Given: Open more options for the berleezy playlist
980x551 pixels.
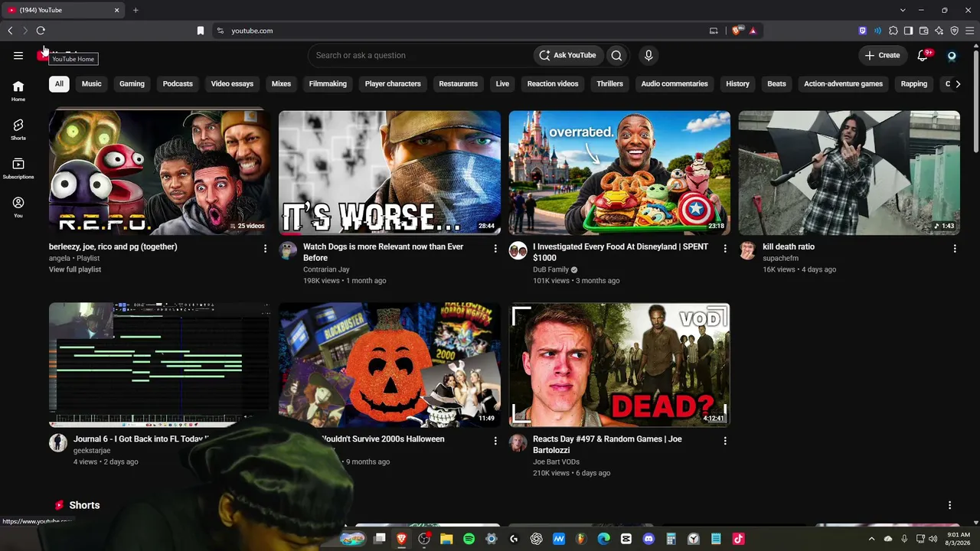Looking at the screenshot, I should coord(265,249).
